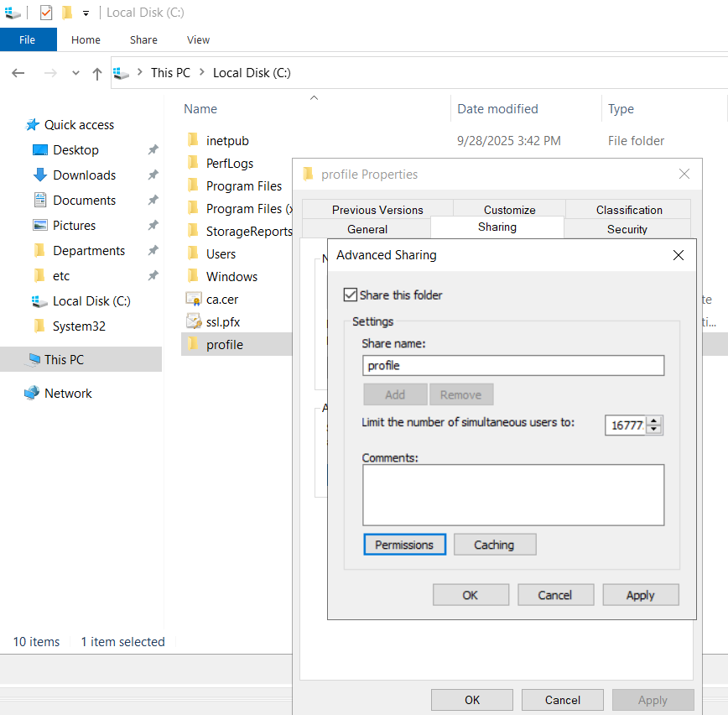Click the Permissions button
The image size is (728, 715).
[x=404, y=545]
